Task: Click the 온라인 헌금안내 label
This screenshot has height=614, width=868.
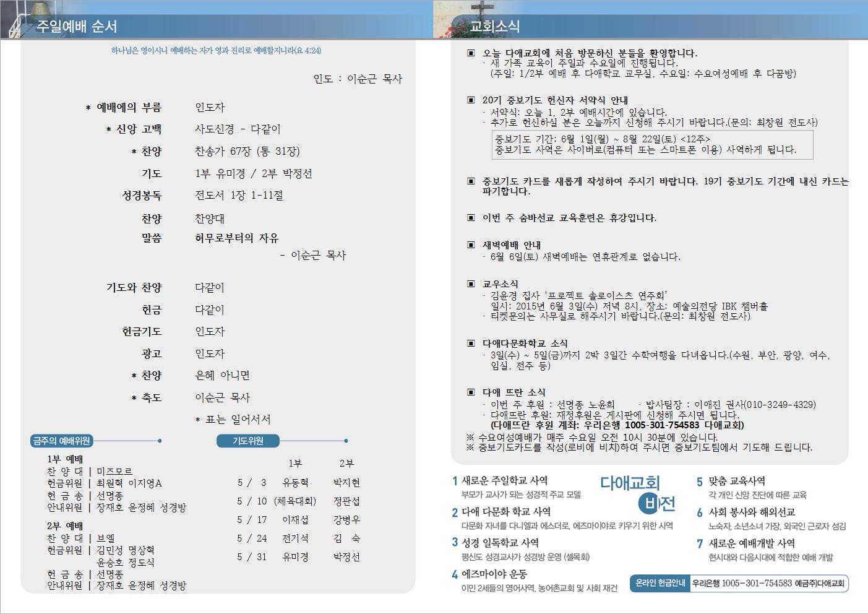Action: point(660,583)
